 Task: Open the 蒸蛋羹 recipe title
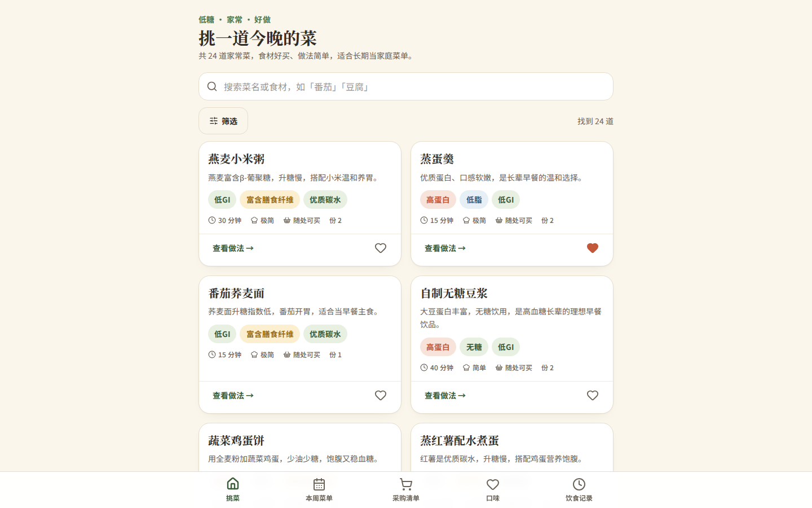pyautogui.click(x=437, y=159)
